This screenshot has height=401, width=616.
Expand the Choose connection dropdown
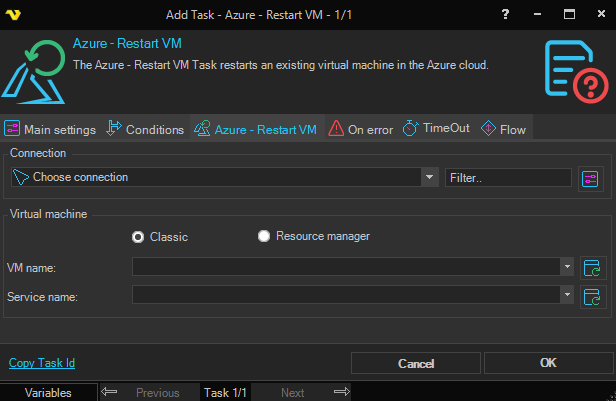[x=430, y=177]
